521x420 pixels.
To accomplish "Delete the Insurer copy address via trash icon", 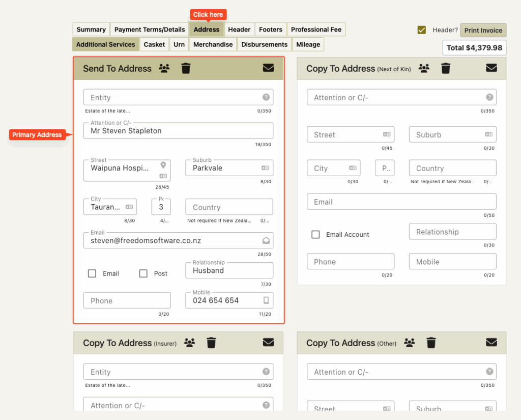I will click(211, 343).
